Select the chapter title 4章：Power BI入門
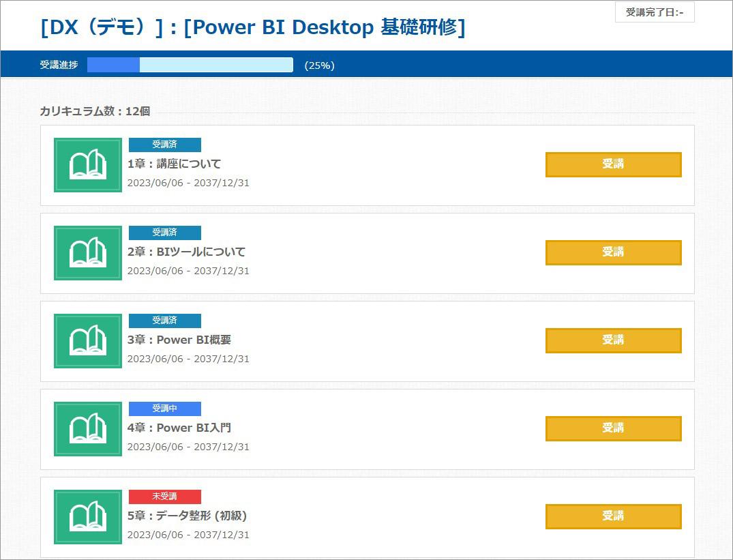This screenshot has width=733, height=560. [181, 428]
